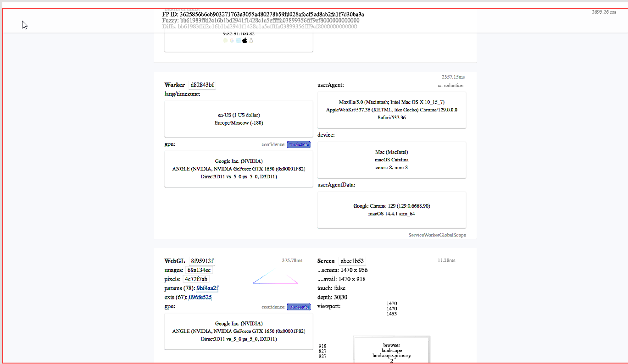The width and height of the screenshot is (628, 364).
Task: Click the black Apple logo icon
Action: [245, 40]
